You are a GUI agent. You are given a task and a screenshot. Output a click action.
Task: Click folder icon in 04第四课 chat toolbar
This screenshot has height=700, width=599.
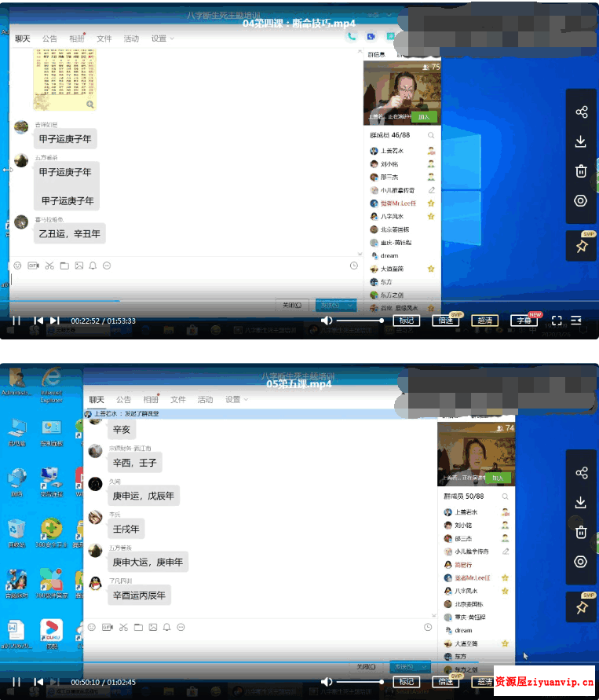64,266
